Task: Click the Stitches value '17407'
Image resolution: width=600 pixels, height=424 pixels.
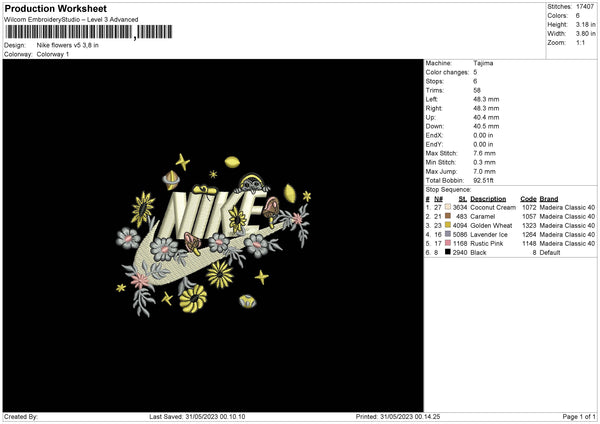Action: (585, 7)
